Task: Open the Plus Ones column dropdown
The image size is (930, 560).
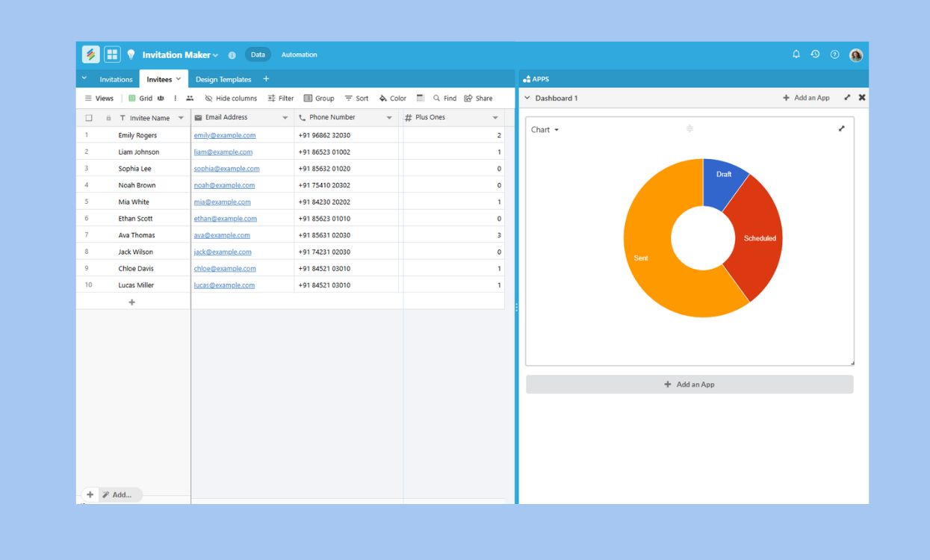Action: (495, 118)
